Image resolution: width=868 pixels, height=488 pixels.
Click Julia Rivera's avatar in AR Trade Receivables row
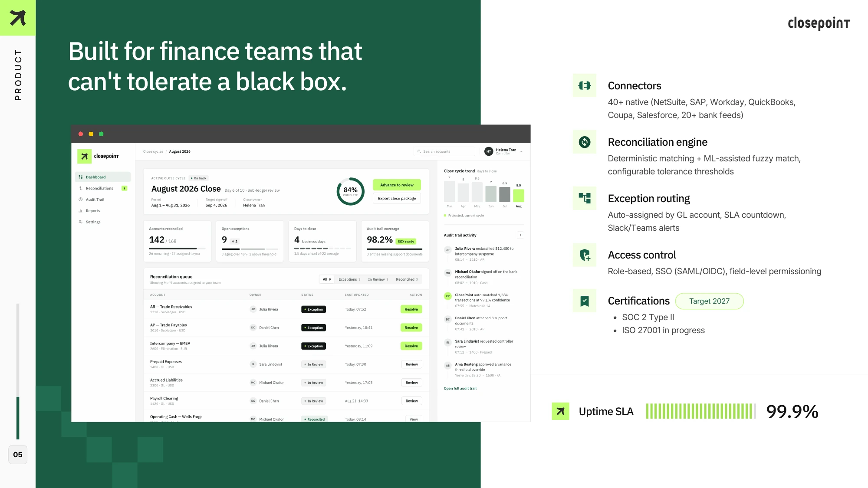[x=253, y=309]
